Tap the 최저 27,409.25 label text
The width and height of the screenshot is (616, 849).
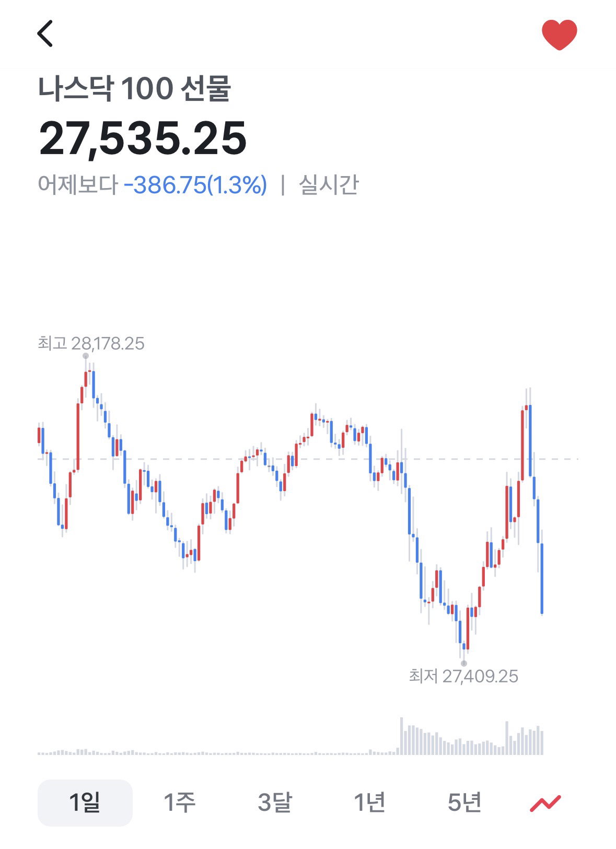coord(463,676)
